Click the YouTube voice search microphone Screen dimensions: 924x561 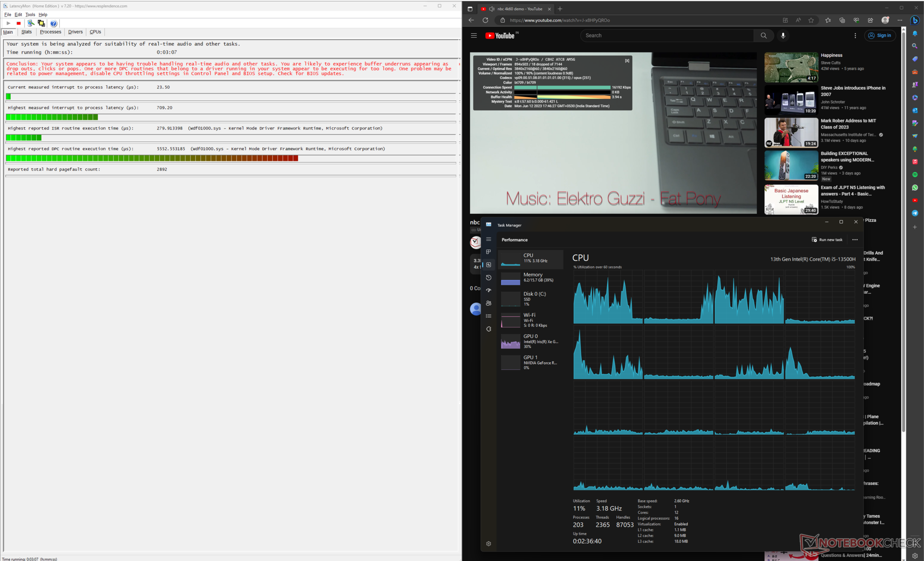[x=783, y=36]
